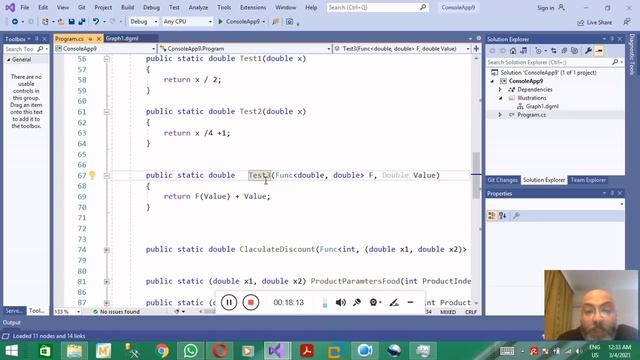
Task: Click the Save All icon
Action: (x=82, y=22)
